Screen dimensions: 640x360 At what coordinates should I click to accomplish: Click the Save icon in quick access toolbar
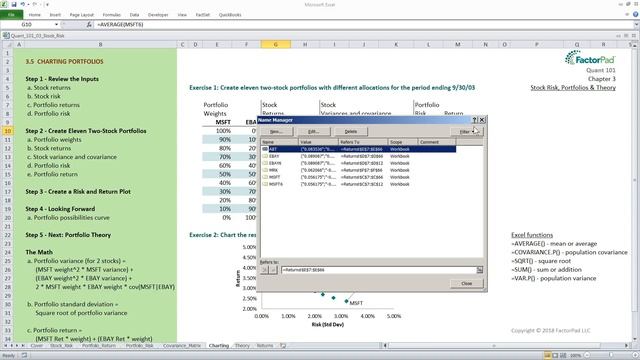(14, 4)
